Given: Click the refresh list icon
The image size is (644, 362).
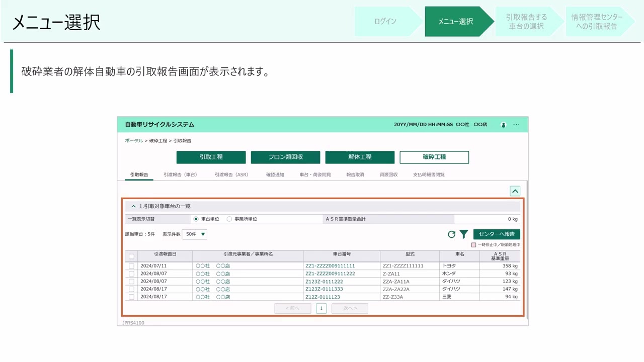Looking at the screenshot, I should click(x=451, y=234).
